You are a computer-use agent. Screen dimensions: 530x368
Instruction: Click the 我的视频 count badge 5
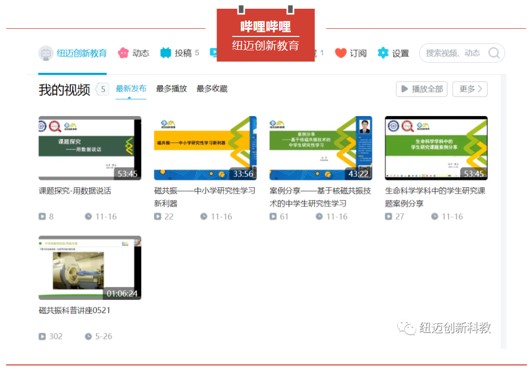tap(102, 89)
